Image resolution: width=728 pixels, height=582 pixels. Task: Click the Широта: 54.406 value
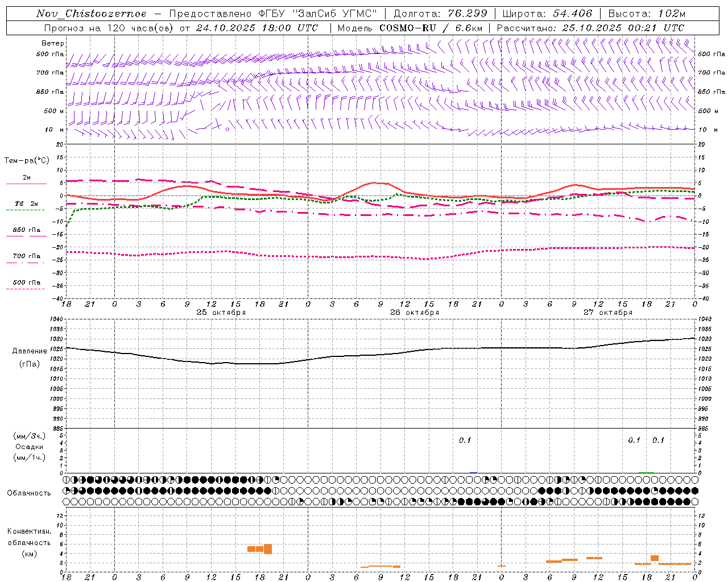coord(547,14)
